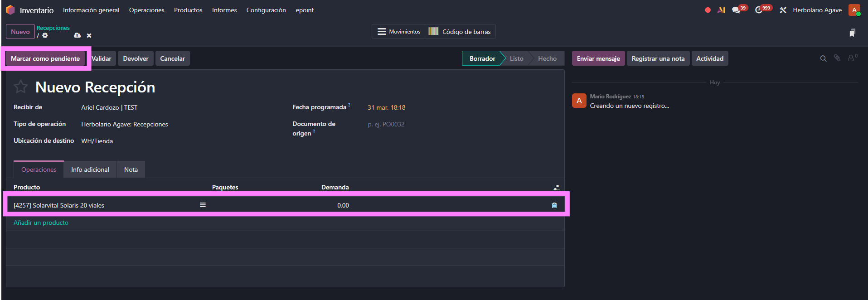Open the conversations icon with 39 badge

coord(736,10)
